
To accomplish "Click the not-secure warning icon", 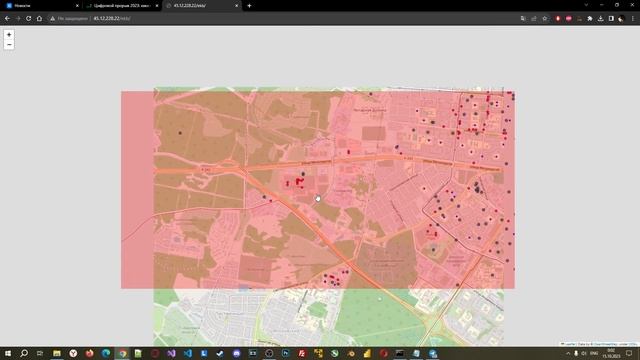I will pyautogui.click(x=53, y=18).
